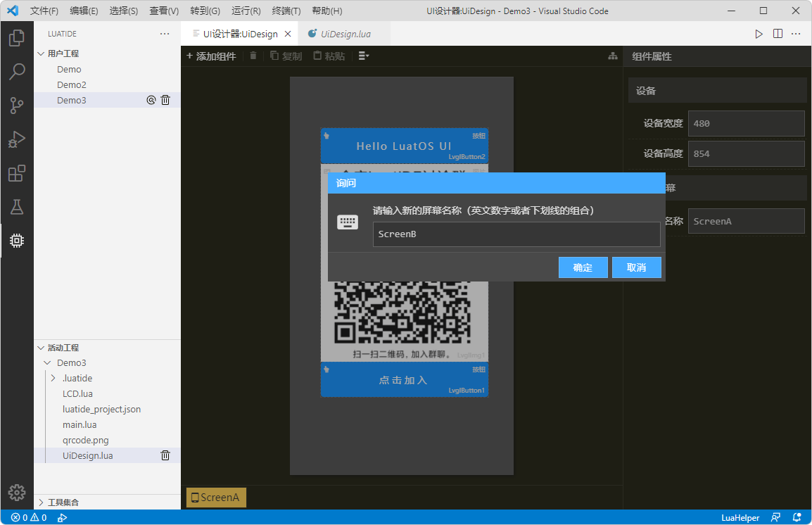Open the alignment dropdown in designer toolbar
Viewport: 812px width, 525px height.
364,56
